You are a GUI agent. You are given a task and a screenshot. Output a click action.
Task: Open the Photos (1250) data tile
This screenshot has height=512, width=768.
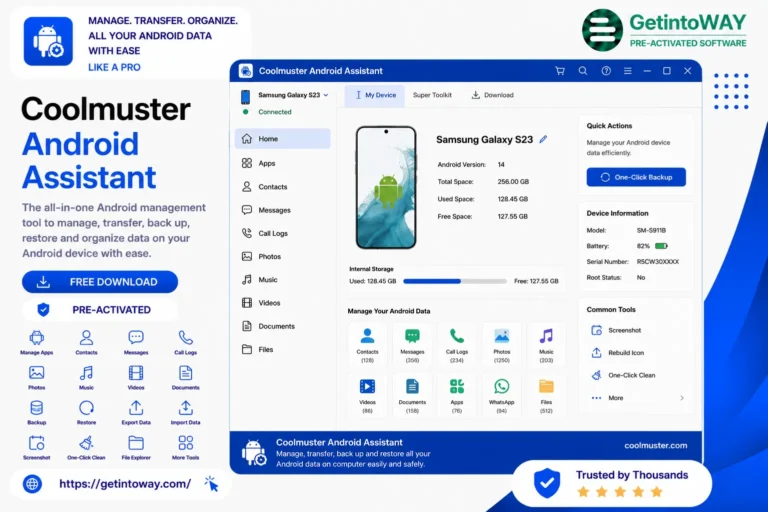pos(502,345)
